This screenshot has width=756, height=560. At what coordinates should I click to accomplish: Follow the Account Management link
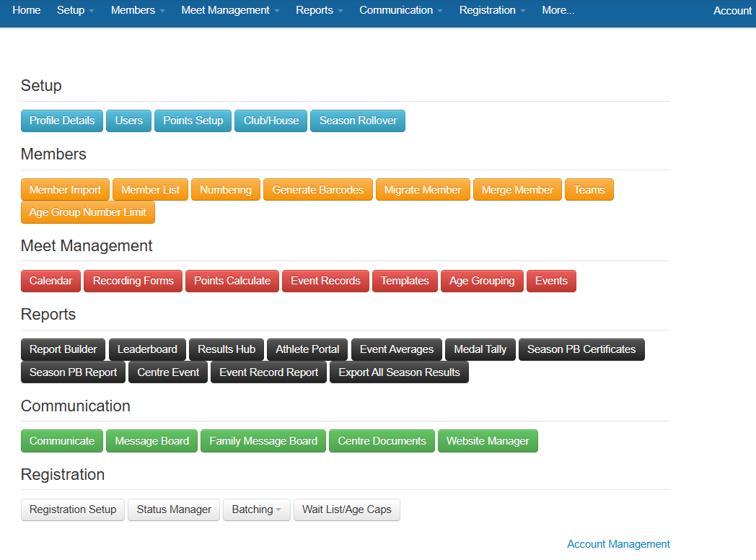pyautogui.click(x=618, y=543)
